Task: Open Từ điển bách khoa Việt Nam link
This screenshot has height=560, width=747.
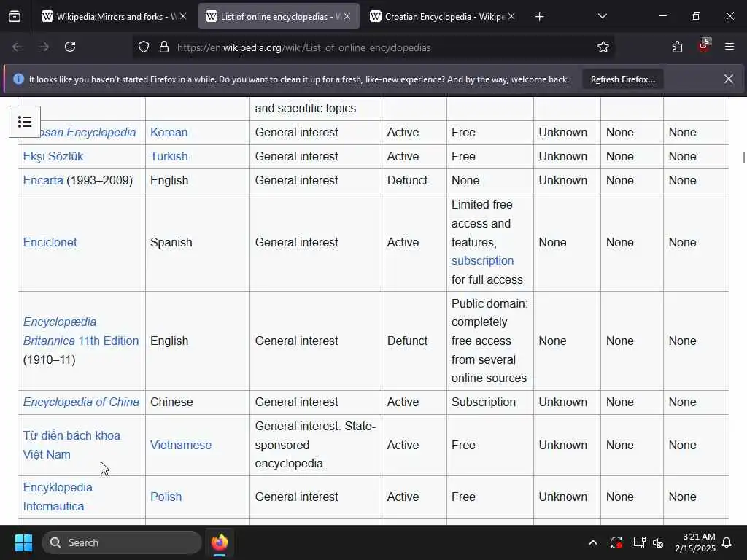Action: (x=71, y=445)
